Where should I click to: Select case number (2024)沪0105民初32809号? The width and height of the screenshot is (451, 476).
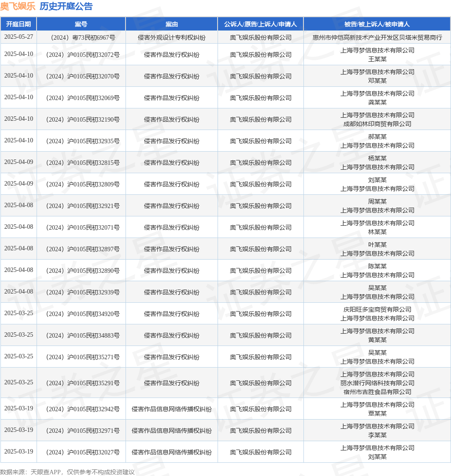click(x=83, y=184)
